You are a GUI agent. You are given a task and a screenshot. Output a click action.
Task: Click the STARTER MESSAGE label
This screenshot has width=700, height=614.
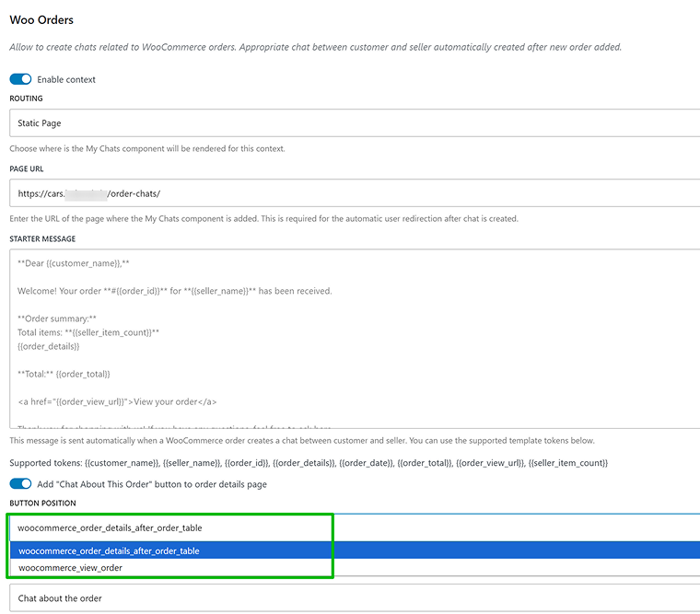(42, 238)
